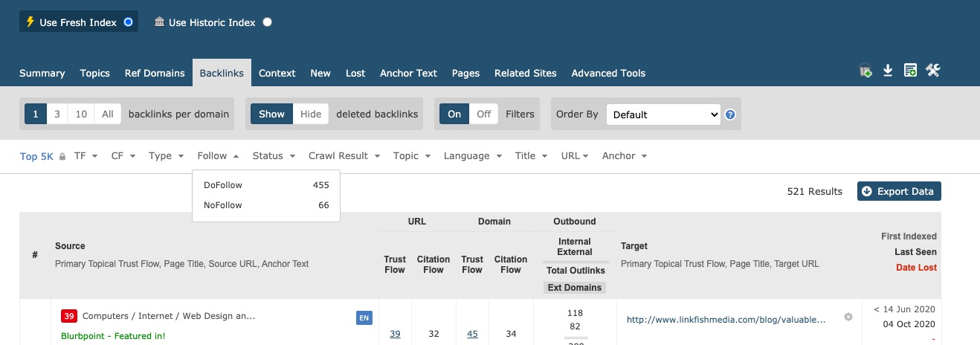
Task: Click the Order By help icon
Action: pos(730,115)
